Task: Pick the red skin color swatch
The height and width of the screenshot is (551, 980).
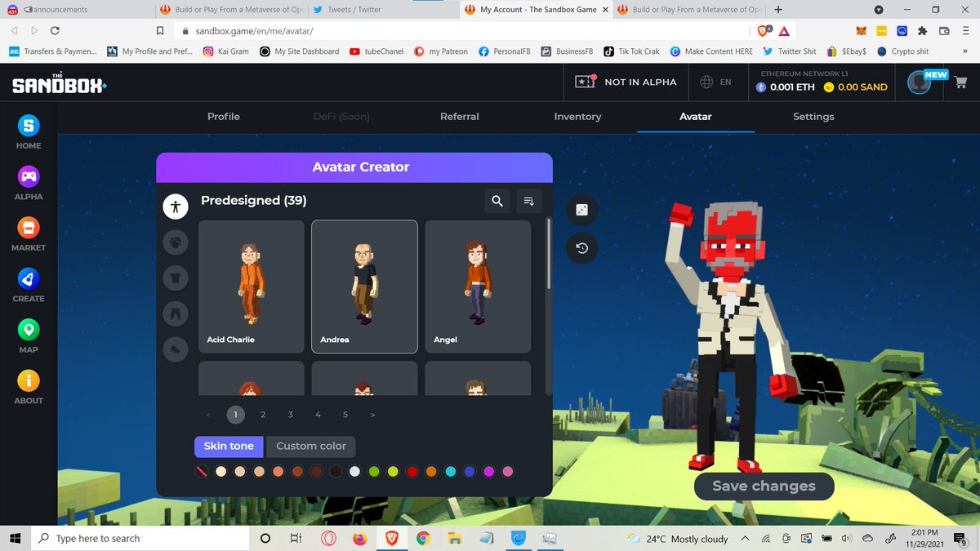Action: tap(412, 472)
